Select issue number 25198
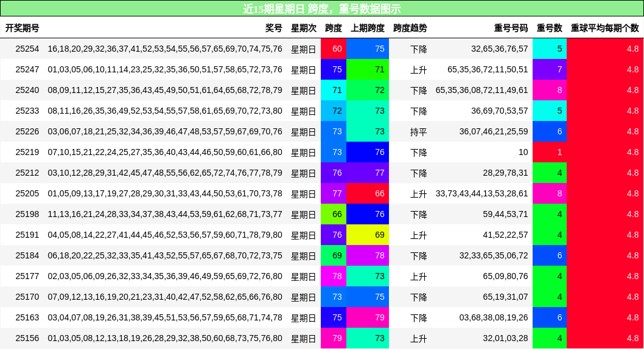Screen dimensions: 644x349 (27, 214)
